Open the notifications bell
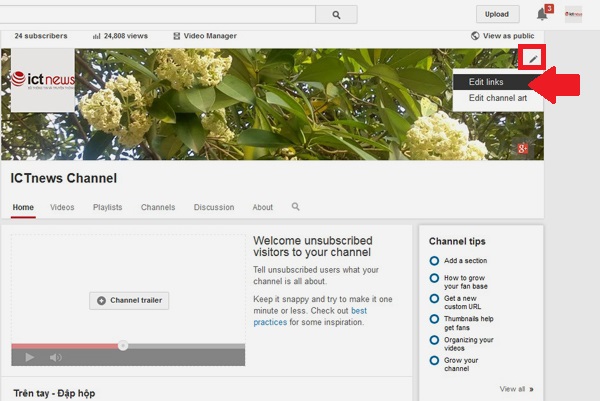The width and height of the screenshot is (600, 401). 542,14
